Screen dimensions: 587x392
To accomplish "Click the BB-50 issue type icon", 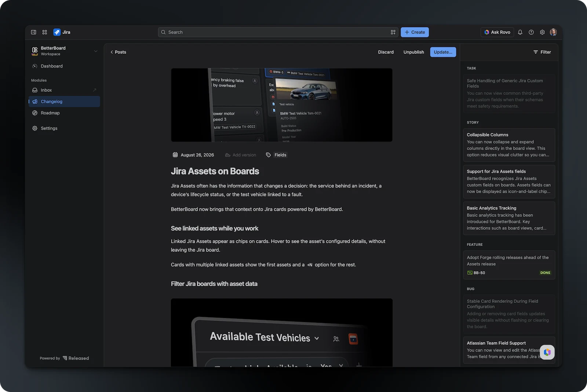I will (470, 273).
